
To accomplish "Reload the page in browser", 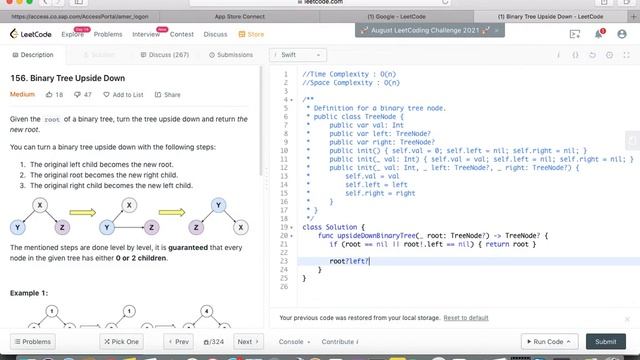I will (445, 2).
